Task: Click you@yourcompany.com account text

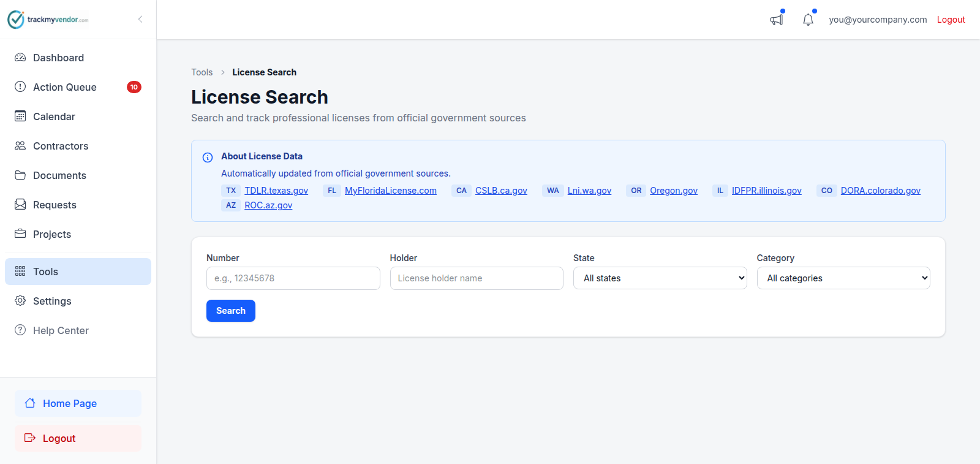Action: pos(878,20)
